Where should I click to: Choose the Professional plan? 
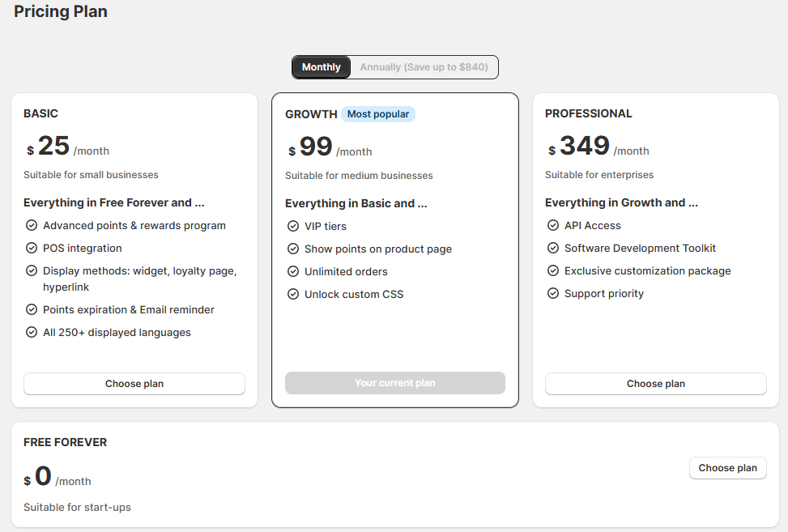click(x=655, y=384)
